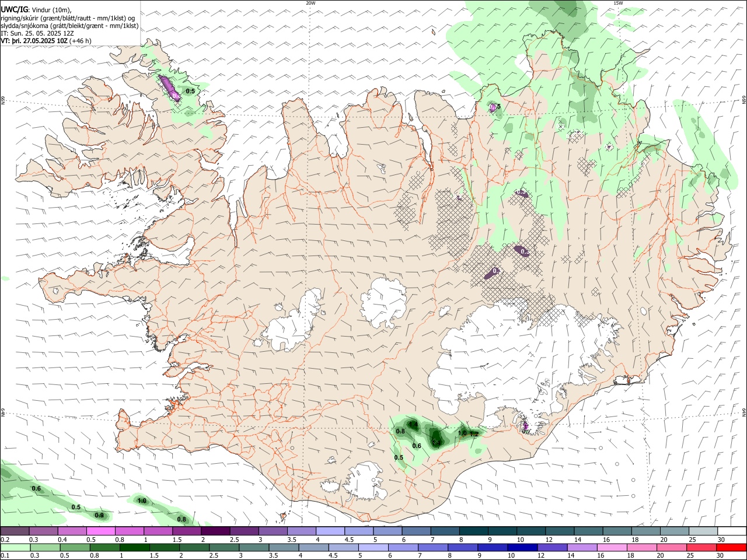747x560 pixels.
Task: Pick the white top-row legend swatch labeled 30
Action: [x=732, y=531]
